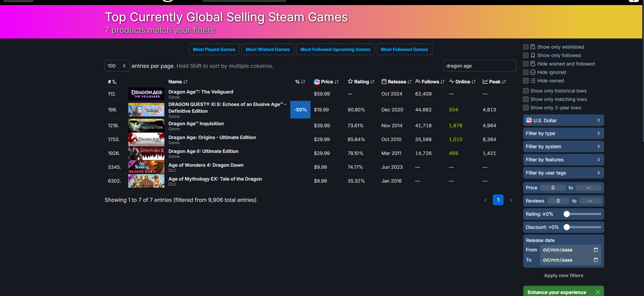Open Age of Mythology EX: Tale of the Dragon link
Viewport: 644px width, 296px height.
point(215,179)
